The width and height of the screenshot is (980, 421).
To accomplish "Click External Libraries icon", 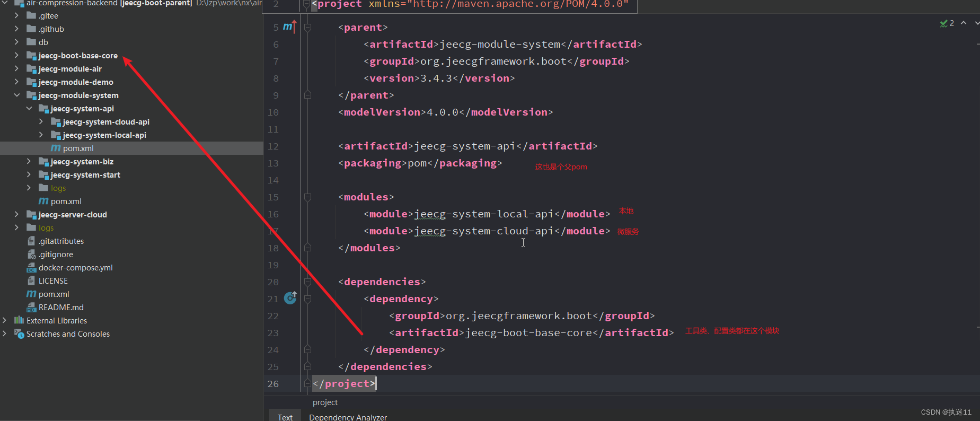I will click(19, 320).
